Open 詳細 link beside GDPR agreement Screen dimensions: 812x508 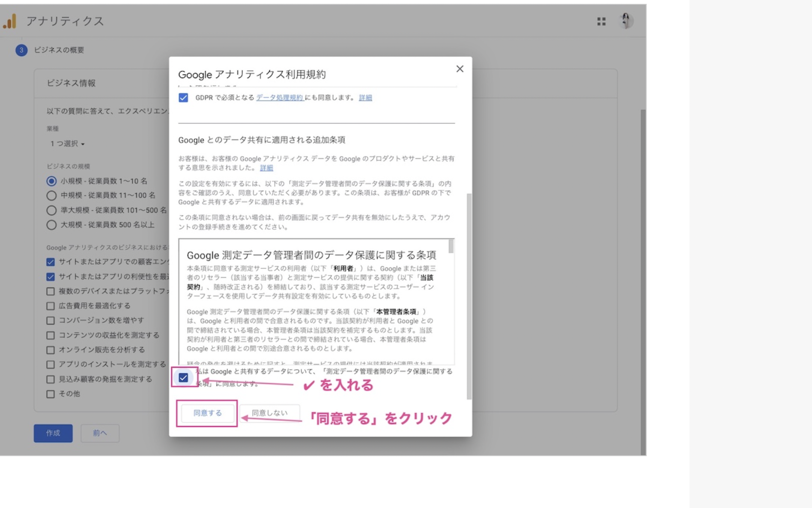(365, 98)
